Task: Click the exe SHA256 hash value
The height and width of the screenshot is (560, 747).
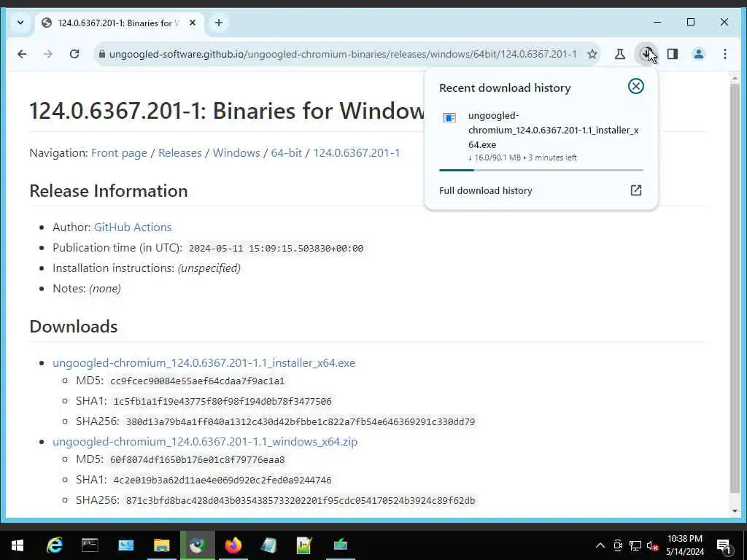Action: coord(300,422)
